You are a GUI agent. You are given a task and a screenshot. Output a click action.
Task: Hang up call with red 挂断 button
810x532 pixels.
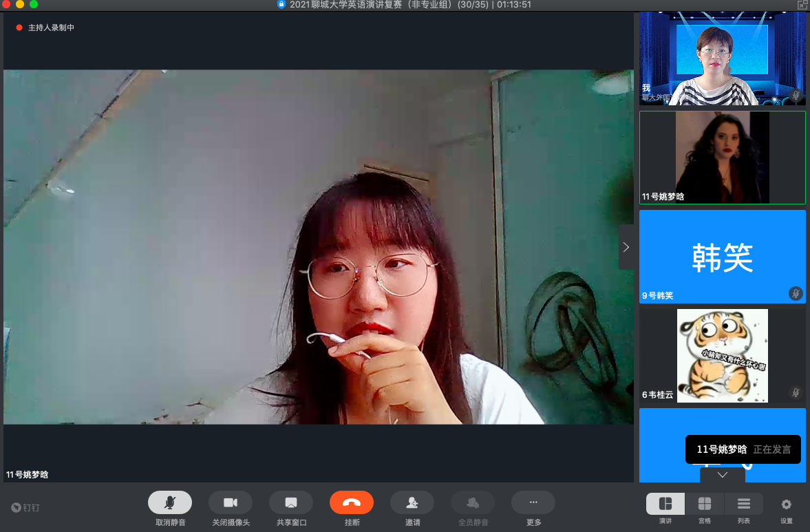tap(352, 503)
